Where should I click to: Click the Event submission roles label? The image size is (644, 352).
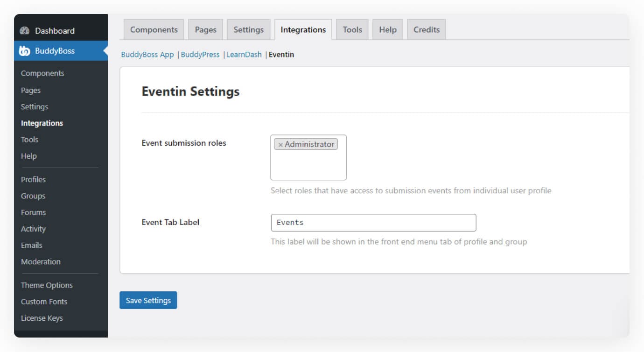(184, 143)
